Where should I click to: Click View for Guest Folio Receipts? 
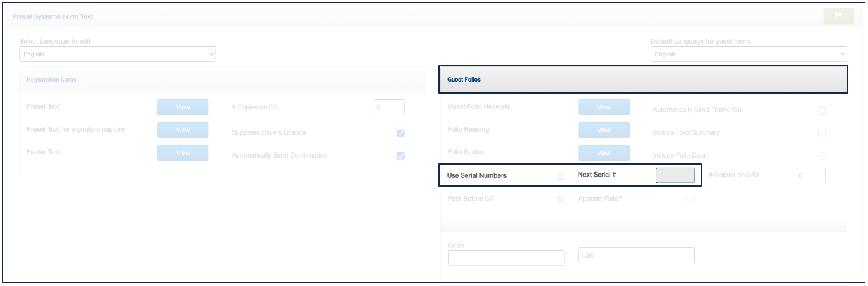click(x=603, y=108)
